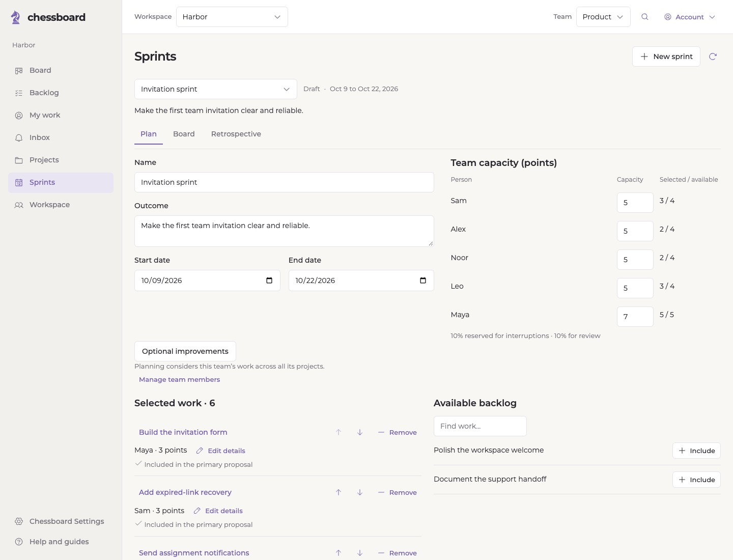Viewport: 733px width, 560px height.
Task: Refresh sprints with the reload icon
Action: pos(713,57)
